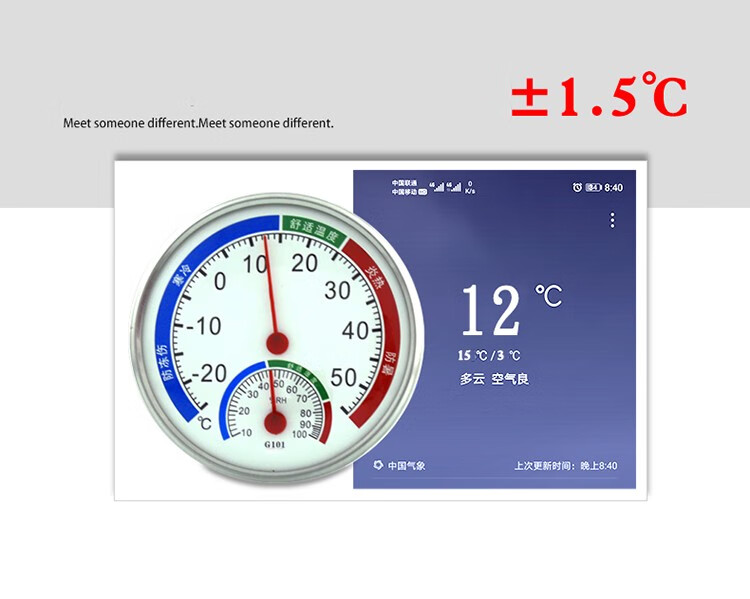Open the three-dot menu in weather app
Image resolution: width=750 pixels, height=599 pixels.
pos(612,221)
